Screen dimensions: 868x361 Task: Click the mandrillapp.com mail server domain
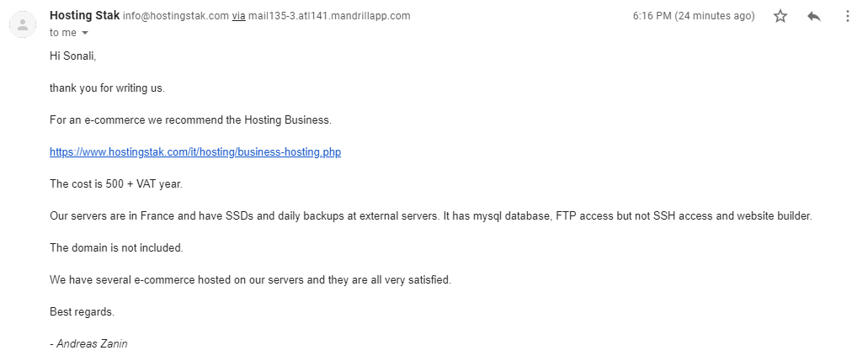(x=329, y=16)
